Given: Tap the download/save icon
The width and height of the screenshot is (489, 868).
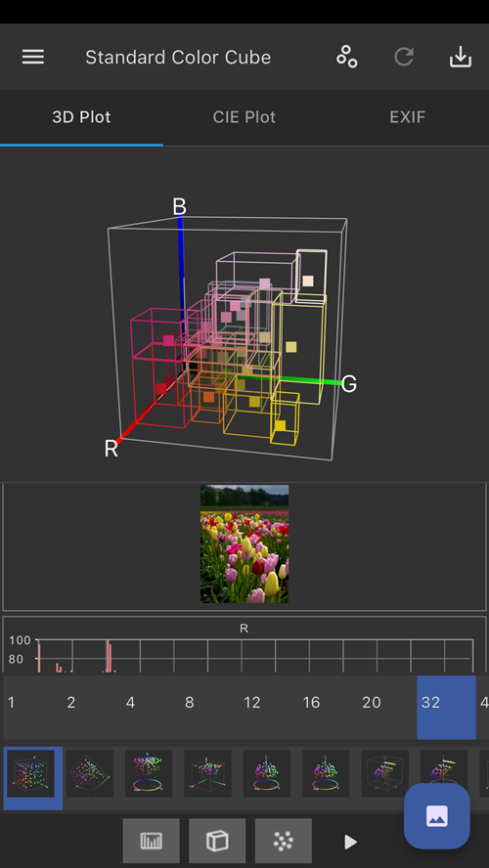Looking at the screenshot, I should click(x=461, y=57).
